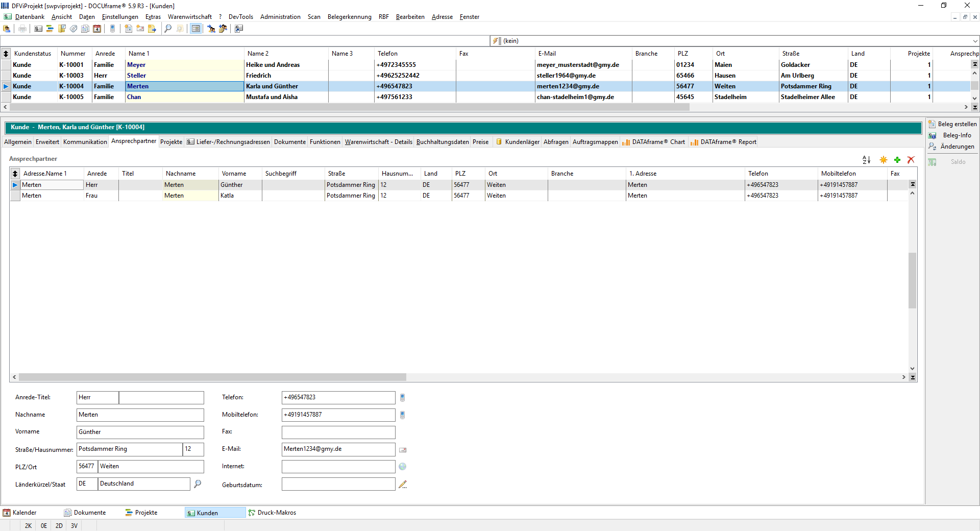This screenshot has height=531, width=980.
Task: Click the user database icon in toolbar
Action: tap(7, 29)
